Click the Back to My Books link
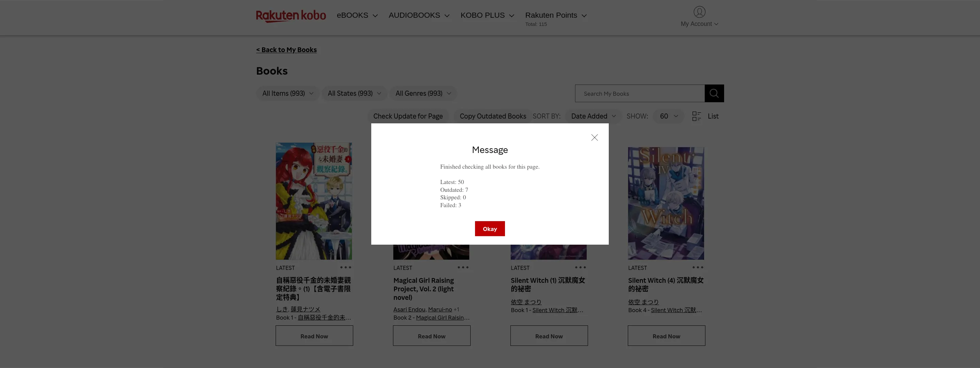This screenshot has height=368, width=980. pyautogui.click(x=286, y=49)
